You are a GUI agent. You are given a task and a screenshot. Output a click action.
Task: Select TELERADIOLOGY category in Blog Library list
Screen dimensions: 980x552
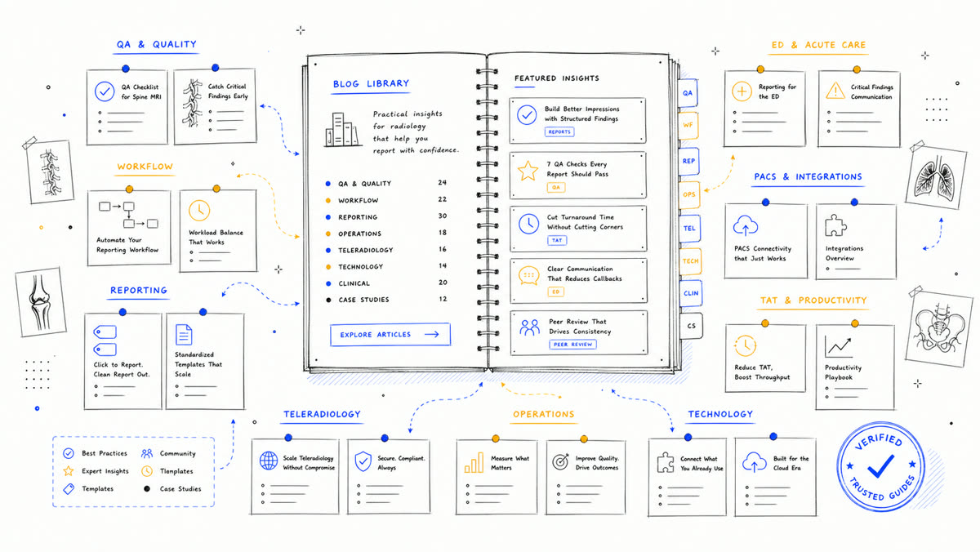pos(386,250)
